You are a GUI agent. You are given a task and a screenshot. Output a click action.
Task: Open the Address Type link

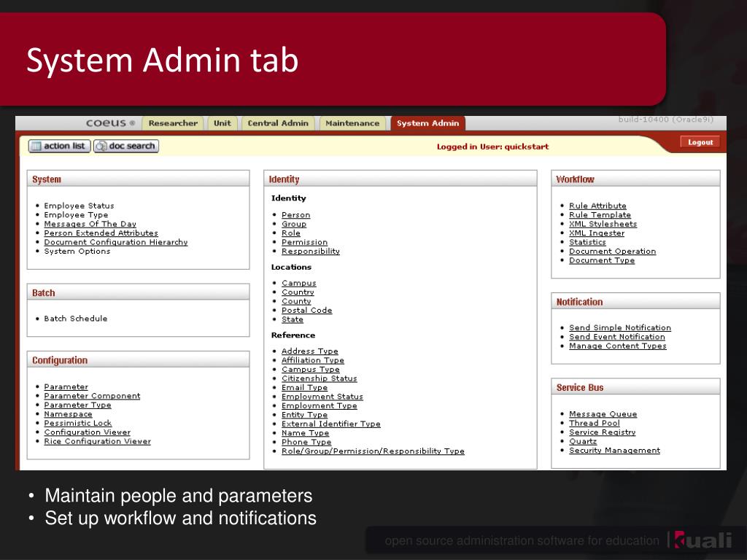(309, 351)
